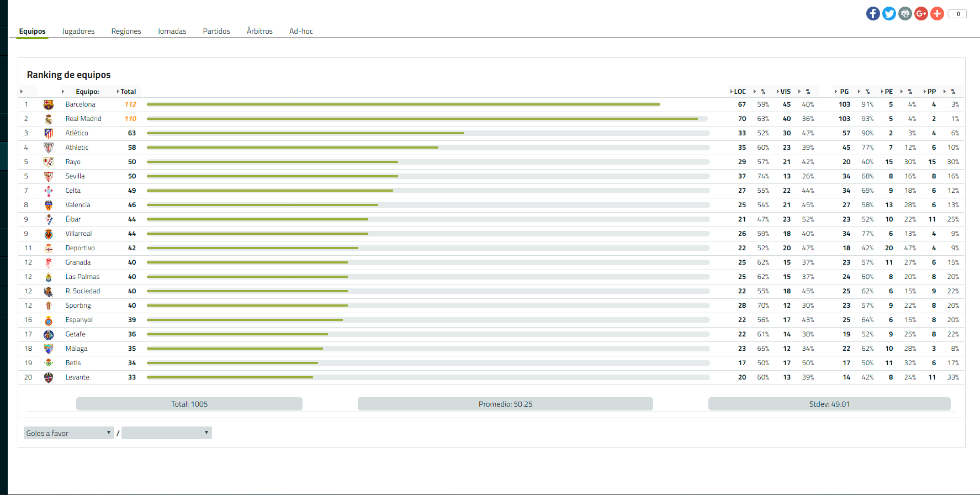The image size is (980, 495).
Task: Open the empty second stat dropdown
Action: (x=166, y=433)
